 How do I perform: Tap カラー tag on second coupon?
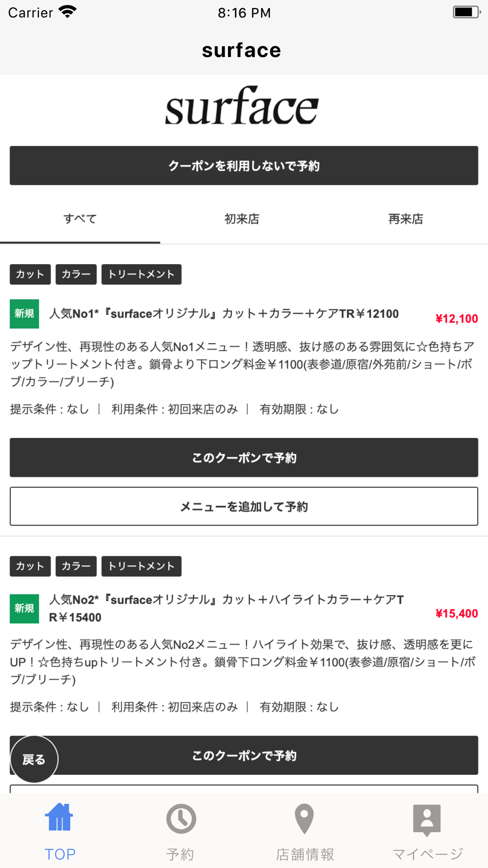(x=76, y=566)
